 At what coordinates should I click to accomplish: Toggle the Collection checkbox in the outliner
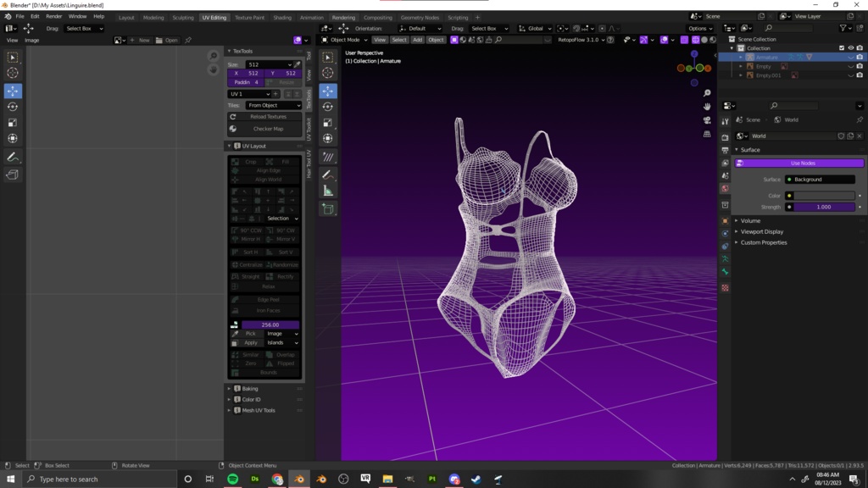(842, 47)
